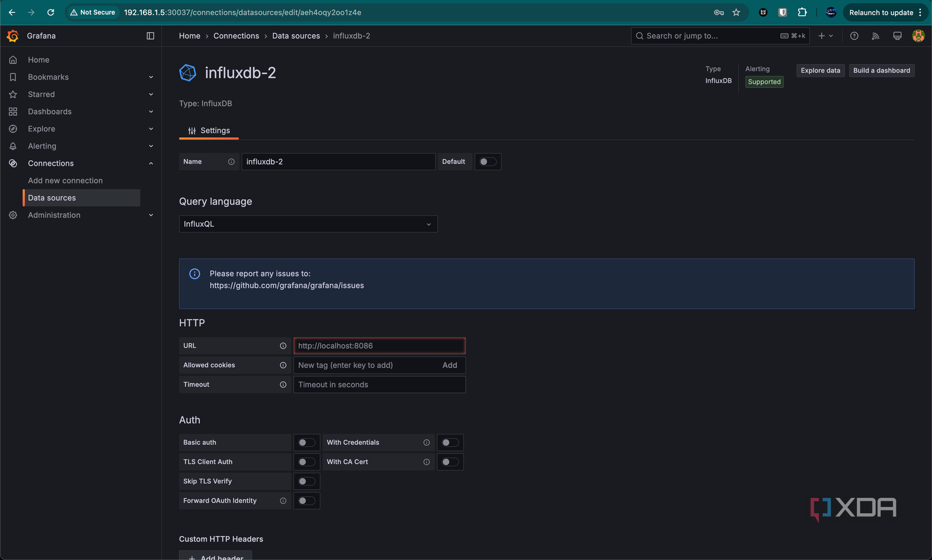This screenshot has width=932, height=560.
Task: Collapse the navigation sidebar
Action: [x=150, y=36]
